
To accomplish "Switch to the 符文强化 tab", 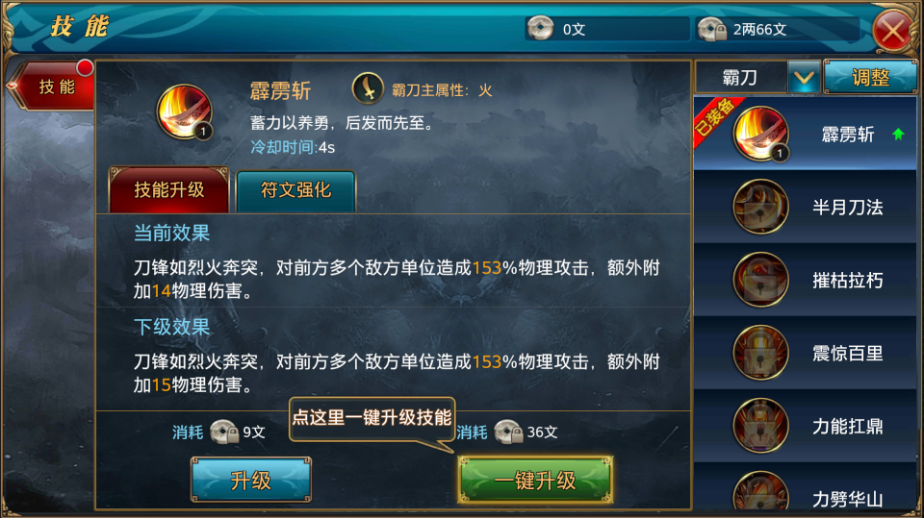I will 296,191.
